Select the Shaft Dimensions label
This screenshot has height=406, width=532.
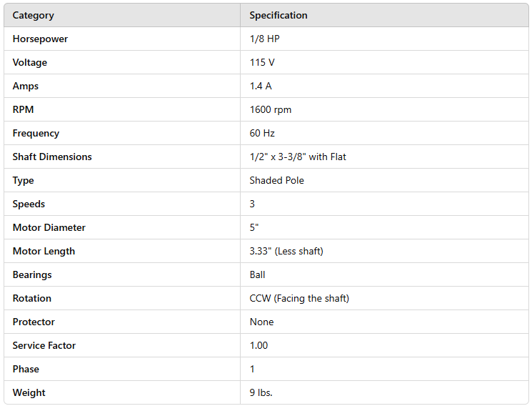click(52, 157)
